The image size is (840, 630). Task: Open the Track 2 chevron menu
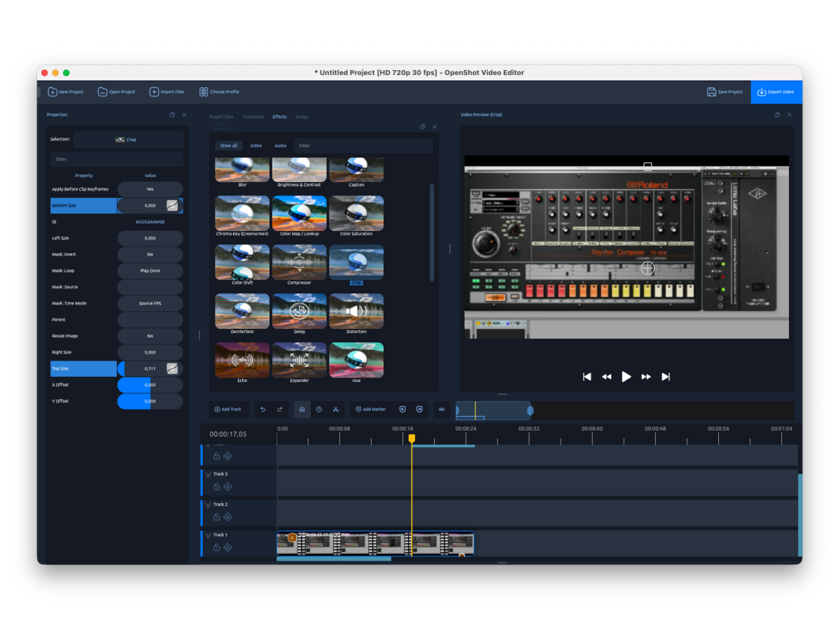pyautogui.click(x=208, y=504)
